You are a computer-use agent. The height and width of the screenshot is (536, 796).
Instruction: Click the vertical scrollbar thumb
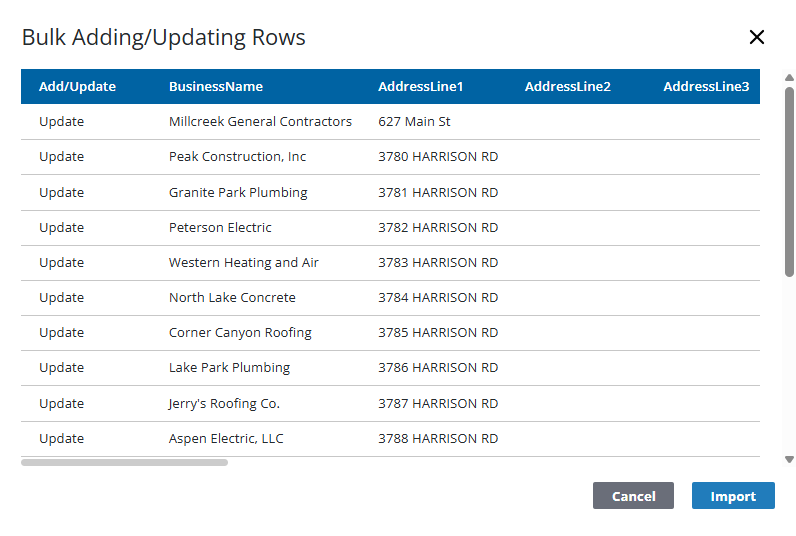point(789,180)
